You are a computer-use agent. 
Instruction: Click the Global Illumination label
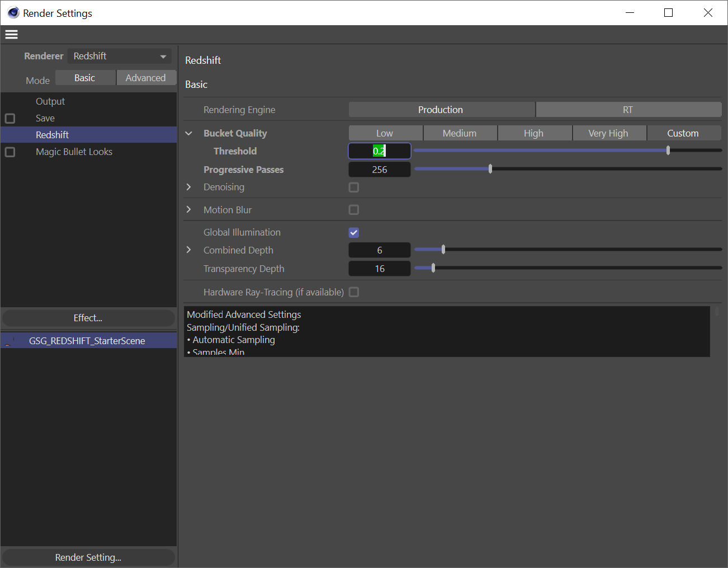tap(242, 232)
